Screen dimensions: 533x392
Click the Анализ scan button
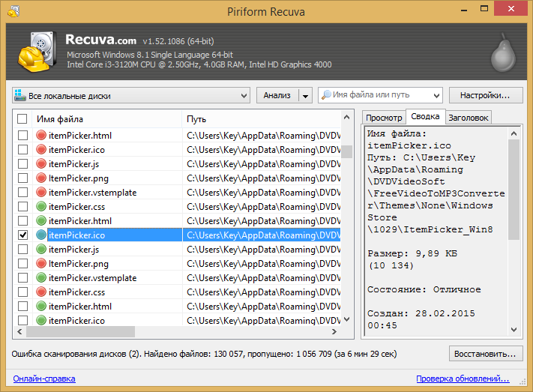(277, 95)
